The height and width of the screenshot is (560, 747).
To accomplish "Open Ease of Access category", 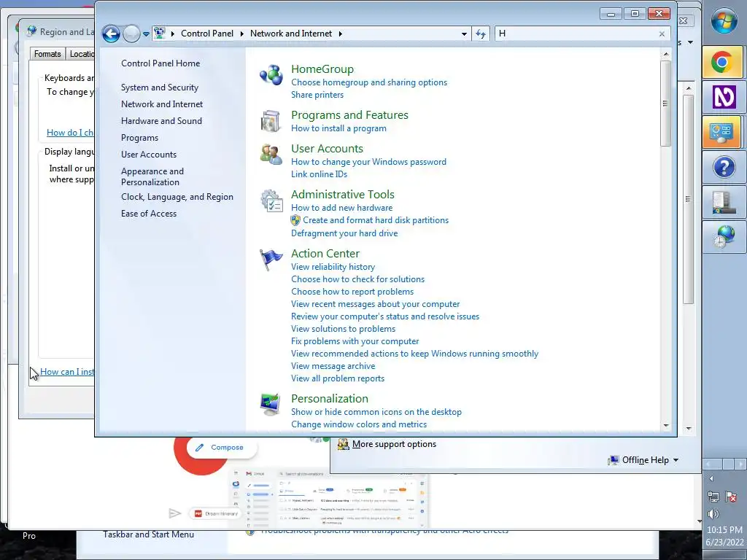I will (149, 214).
